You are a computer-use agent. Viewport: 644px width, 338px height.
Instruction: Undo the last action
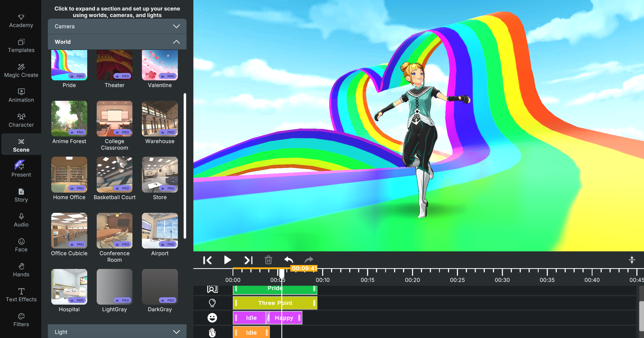[x=289, y=260]
